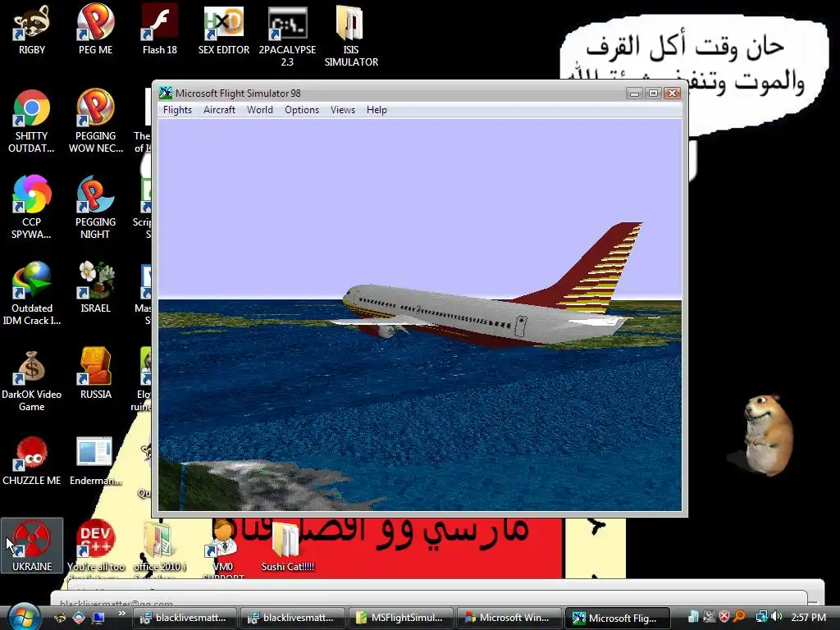Open the Windows Start menu orb

(24, 617)
